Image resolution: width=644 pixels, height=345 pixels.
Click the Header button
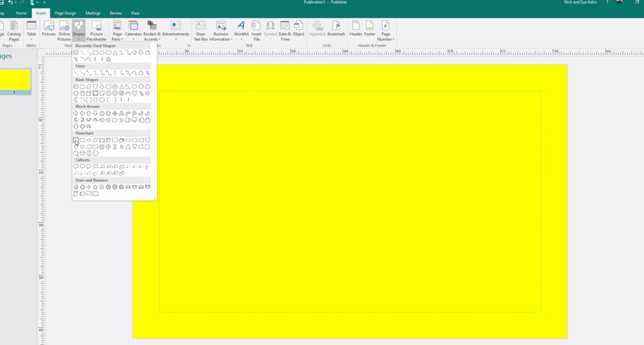355,29
